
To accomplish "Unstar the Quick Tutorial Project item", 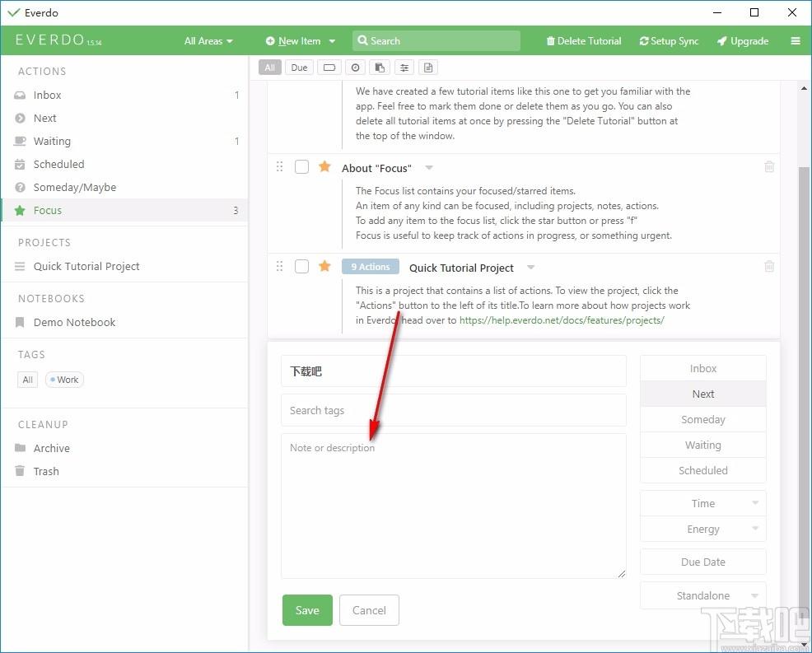I will pyautogui.click(x=324, y=266).
